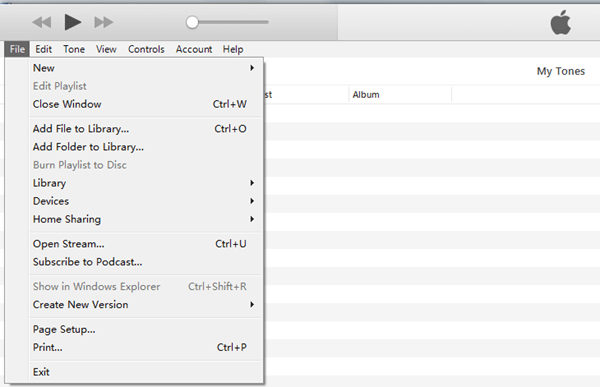This screenshot has height=387, width=600.
Task: Open the Account menu
Action: click(x=194, y=49)
